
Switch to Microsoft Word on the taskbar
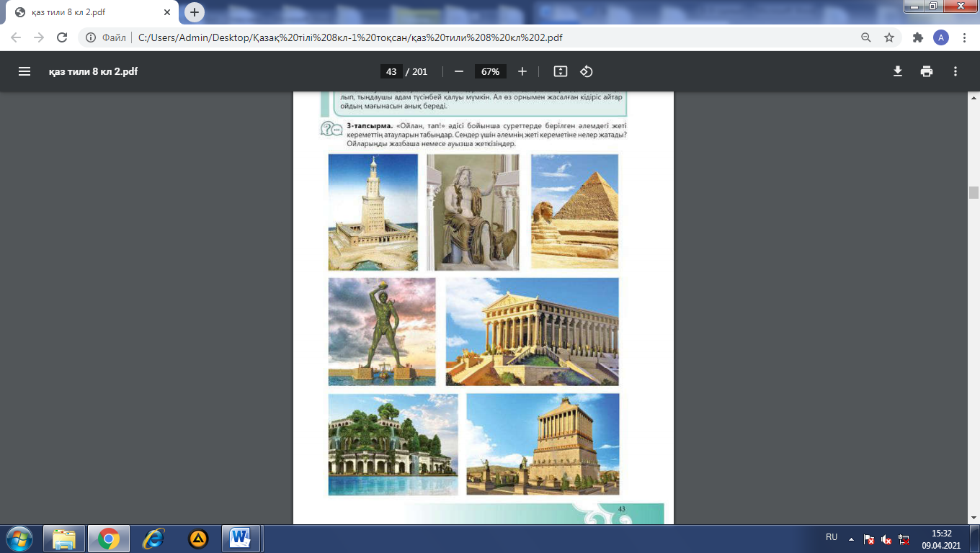(241, 538)
